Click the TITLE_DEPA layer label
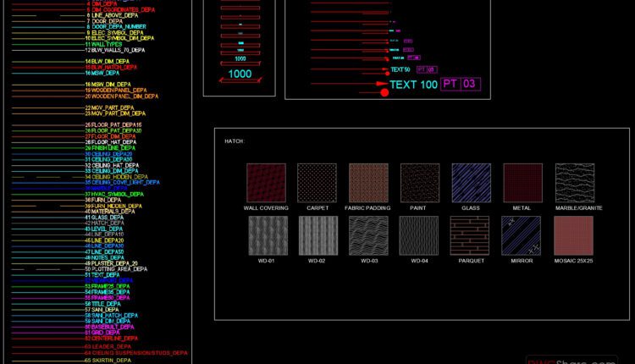Image resolution: width=635 pixels, height=364 pixels. coord(106,304)
